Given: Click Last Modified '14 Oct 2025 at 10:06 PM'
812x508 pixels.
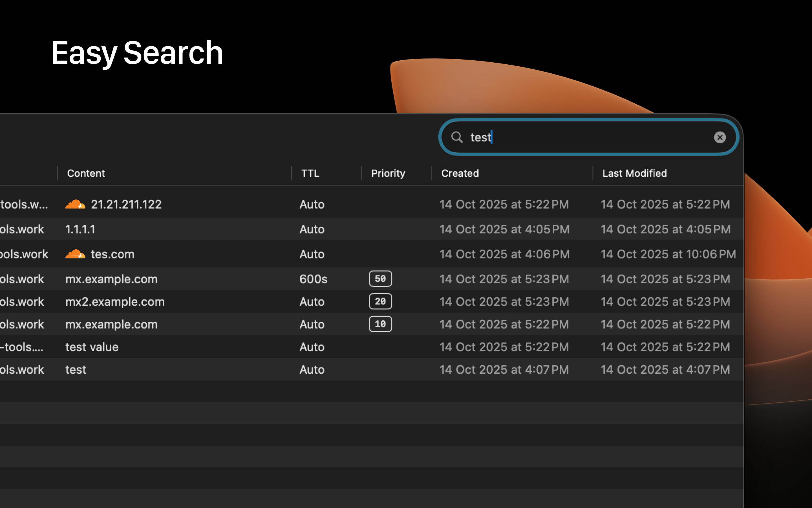Looking at the screenshot, I should click(x=668, y=254).
